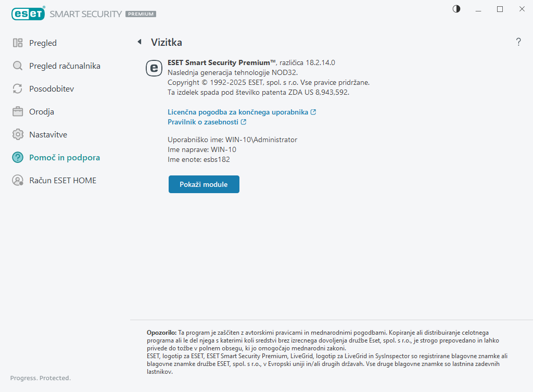Click the question mark help icon
The height and width of the screenshot is (392, 533).
pos(518,42)
